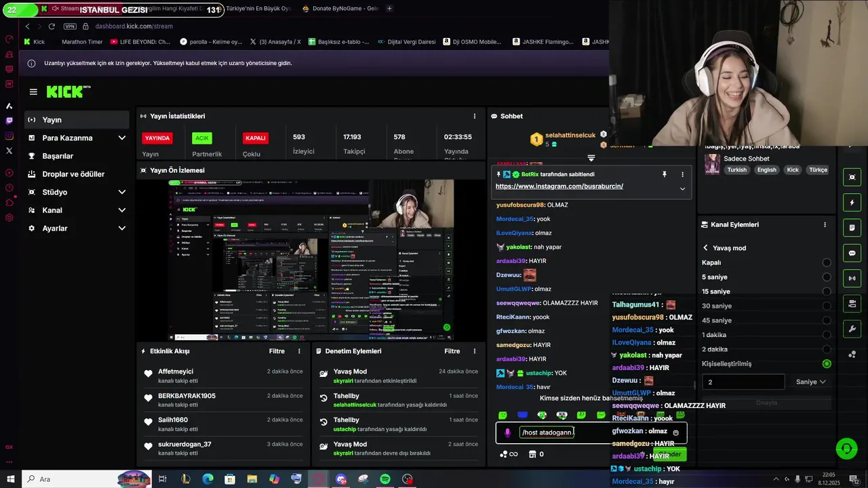Open Başarılar in the sidebar
The width and height of the screenshot is (868, 488).
click(77, 156)
